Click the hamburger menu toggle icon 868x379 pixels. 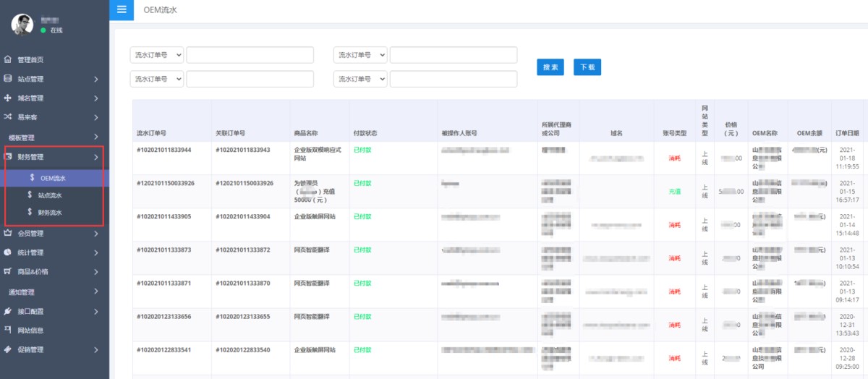pos(121,10)
